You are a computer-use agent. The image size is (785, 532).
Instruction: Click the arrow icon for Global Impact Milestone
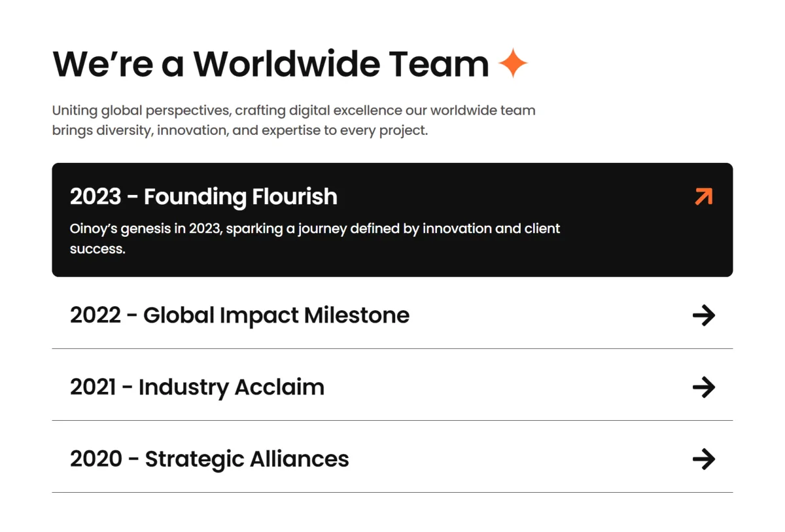click(704, 315)
